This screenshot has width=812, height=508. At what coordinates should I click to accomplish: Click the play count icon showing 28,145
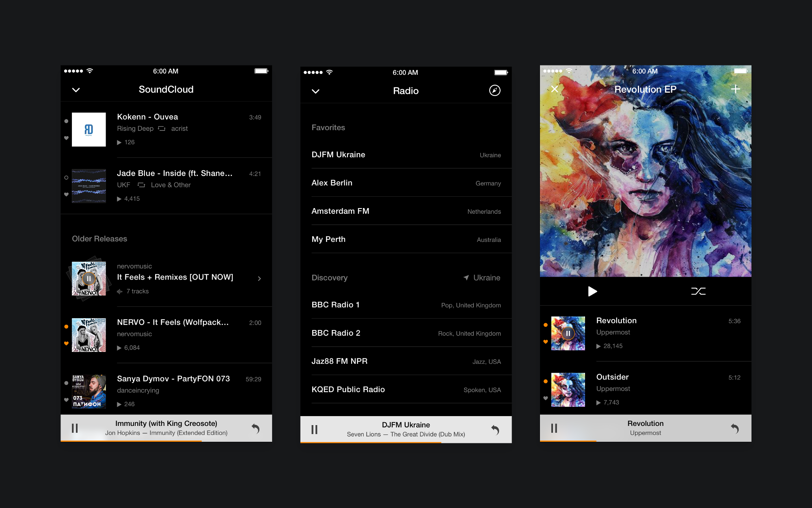click(x=598, y=346)
